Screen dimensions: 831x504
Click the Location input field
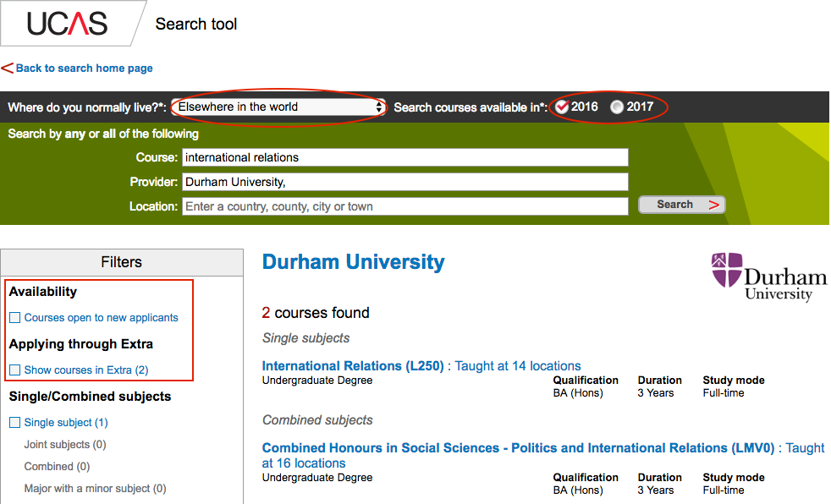(404, 206)
